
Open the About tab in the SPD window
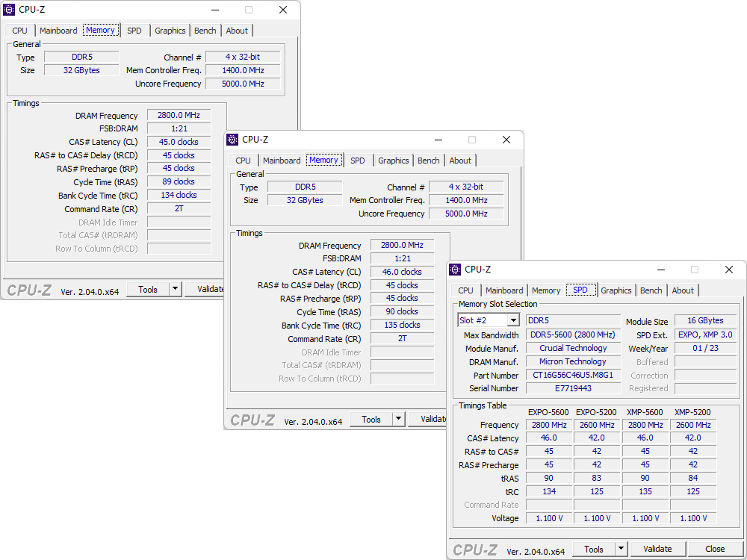[683, 290]
